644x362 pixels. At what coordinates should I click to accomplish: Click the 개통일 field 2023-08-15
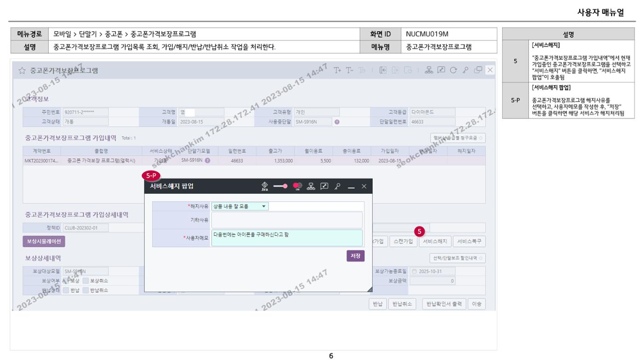click(201, 122)
